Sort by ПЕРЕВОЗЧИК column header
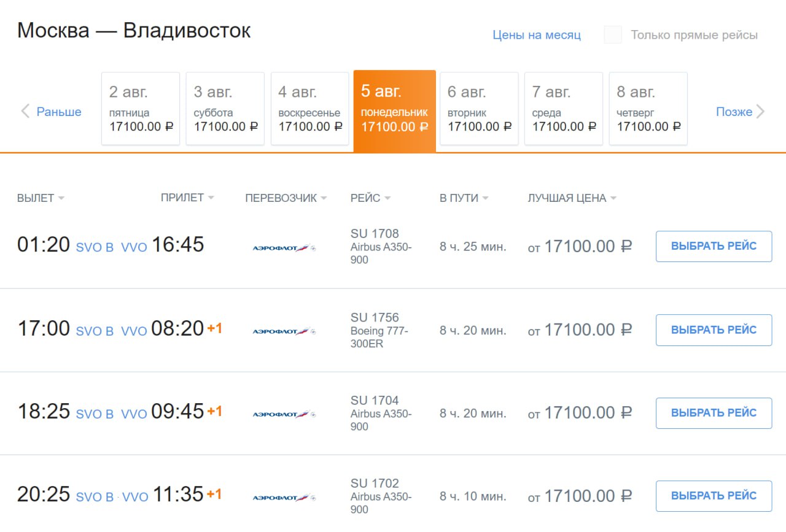The width and height of the screenshot is (786, 532). [286, 198]
